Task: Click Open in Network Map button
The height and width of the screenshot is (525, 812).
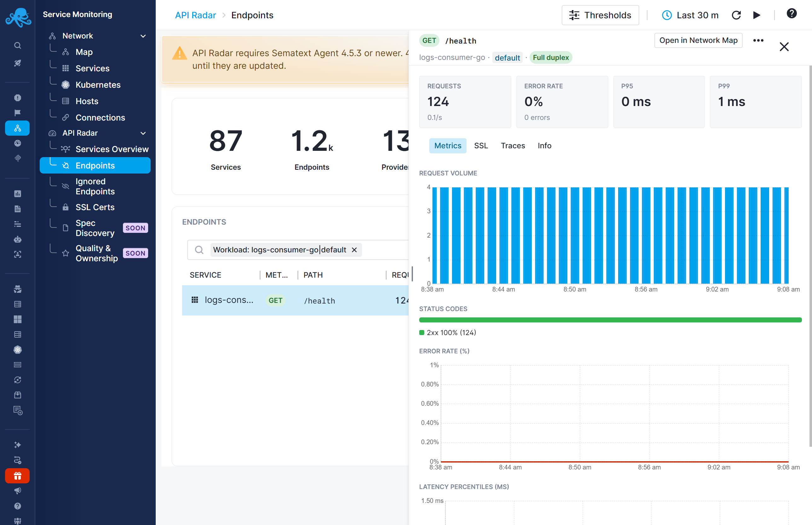Action: (698, 41)
